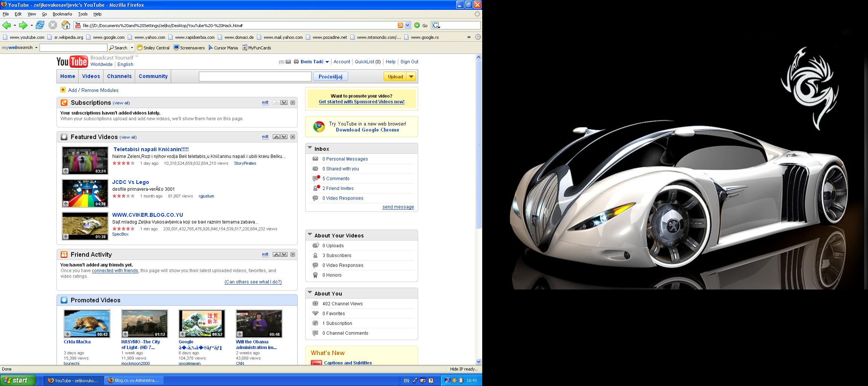Open the Search button options dropdown
This screenshot has width=868, height=386.
coord(132,48)
